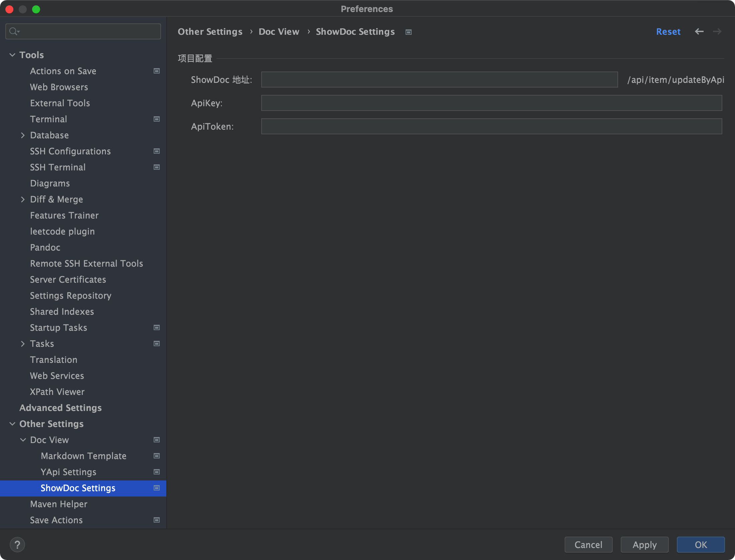
Task: Open YApi Settings page
Action: (x=68, y=472)
